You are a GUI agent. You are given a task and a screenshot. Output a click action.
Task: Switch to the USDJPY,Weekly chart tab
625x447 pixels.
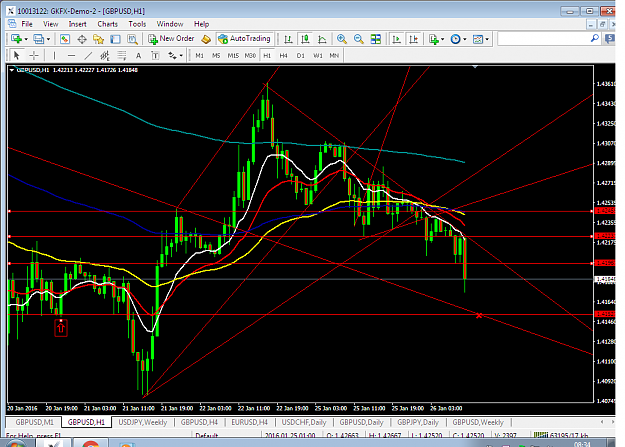click(143, 422)
